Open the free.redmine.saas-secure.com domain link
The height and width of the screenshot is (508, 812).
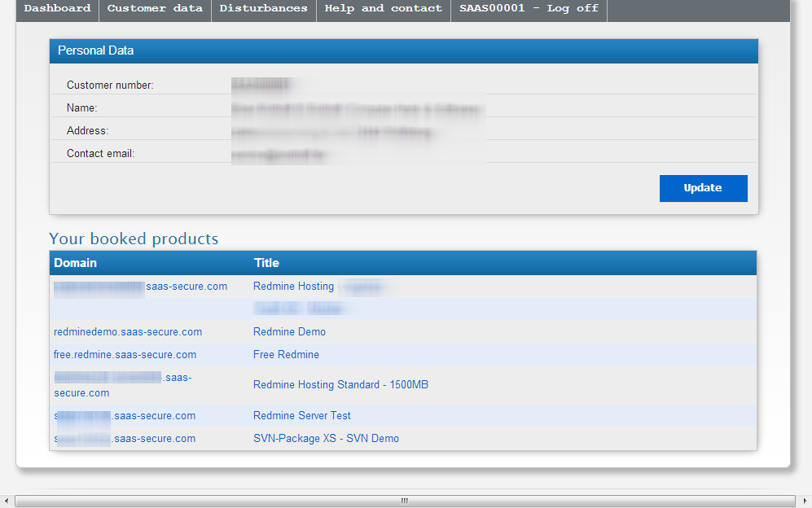point(125,354)
